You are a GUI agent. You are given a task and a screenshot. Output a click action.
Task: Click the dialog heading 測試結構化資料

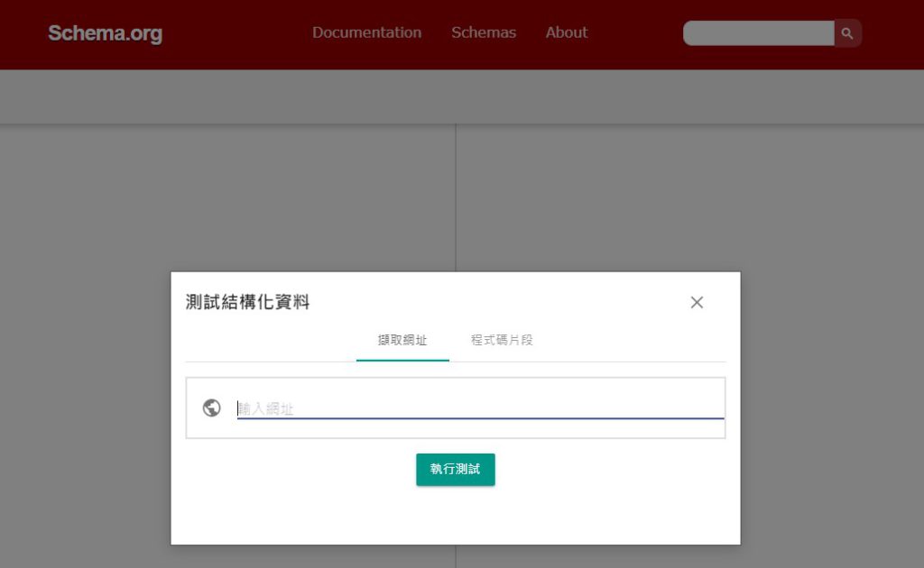click(x=245, y=302)
